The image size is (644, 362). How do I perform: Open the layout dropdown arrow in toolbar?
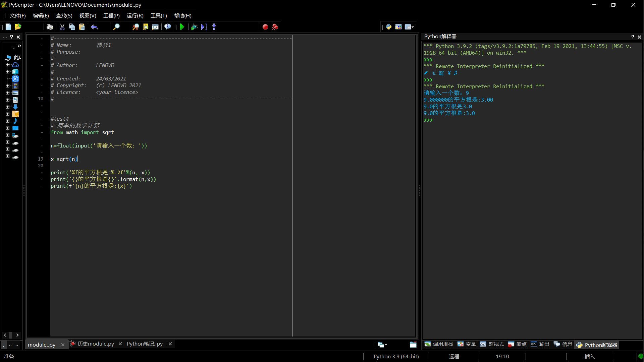(413, 27)
